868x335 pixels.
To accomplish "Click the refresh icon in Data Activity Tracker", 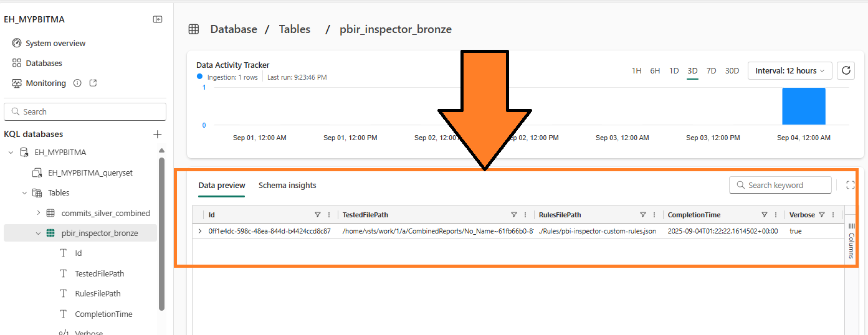I will coord(846,70).
